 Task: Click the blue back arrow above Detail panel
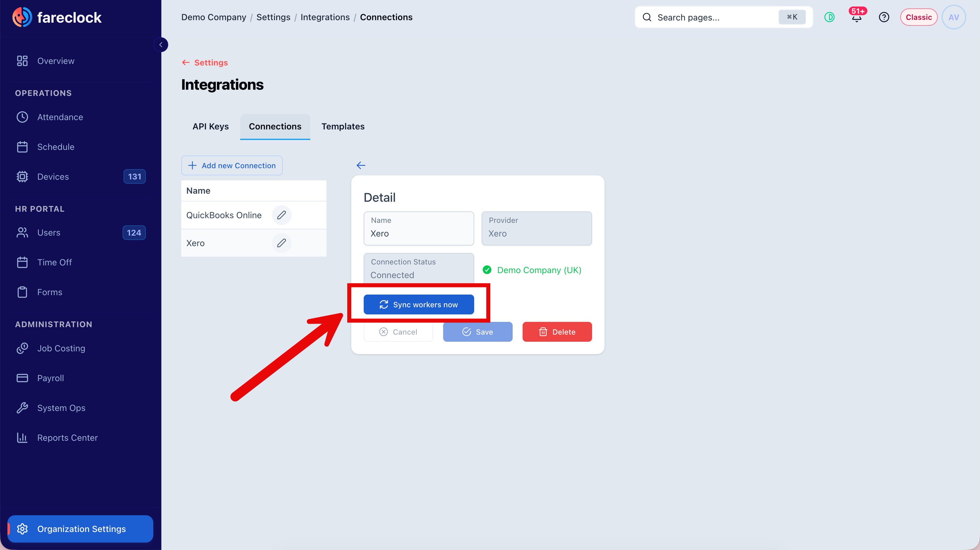click(361, 165)
